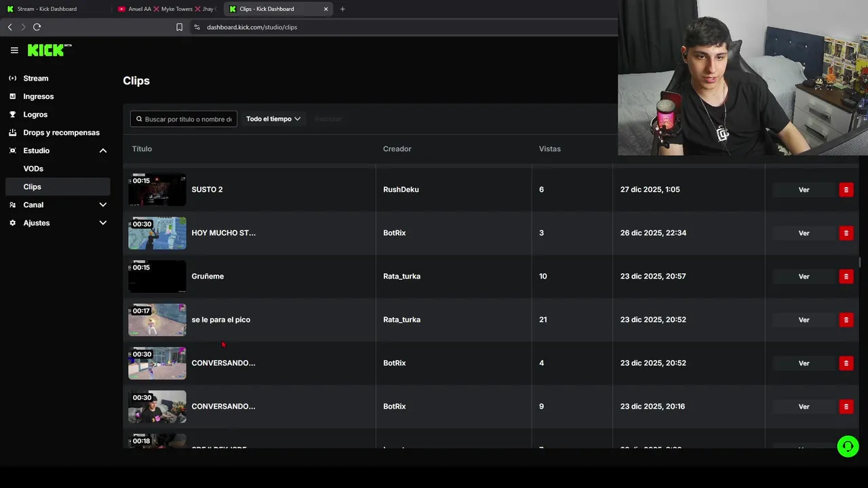868x488 pixels.
Task: Delete the HOY MUCHO ST... clip
Action: [x=846, y=233]
